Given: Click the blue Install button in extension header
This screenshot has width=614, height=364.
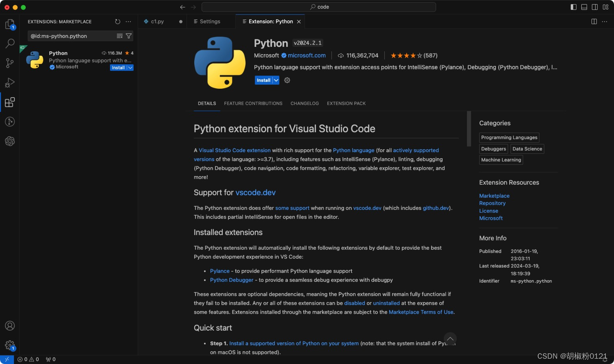Looking at the screenshot, I should tap(263, 80).
